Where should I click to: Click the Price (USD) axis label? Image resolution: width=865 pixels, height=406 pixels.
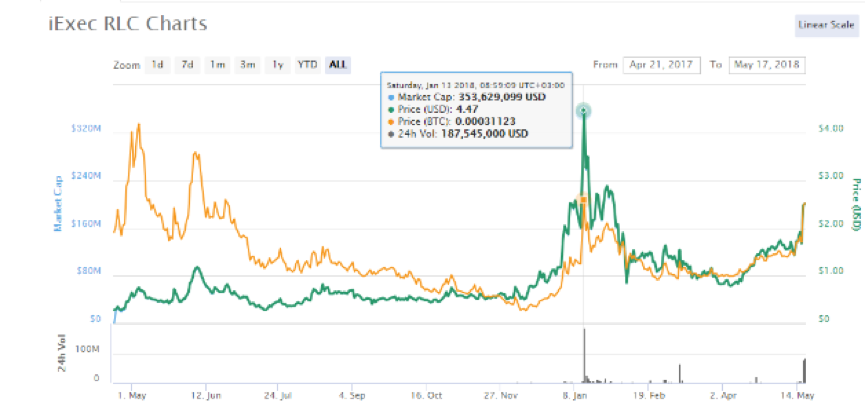click(856, 204)
